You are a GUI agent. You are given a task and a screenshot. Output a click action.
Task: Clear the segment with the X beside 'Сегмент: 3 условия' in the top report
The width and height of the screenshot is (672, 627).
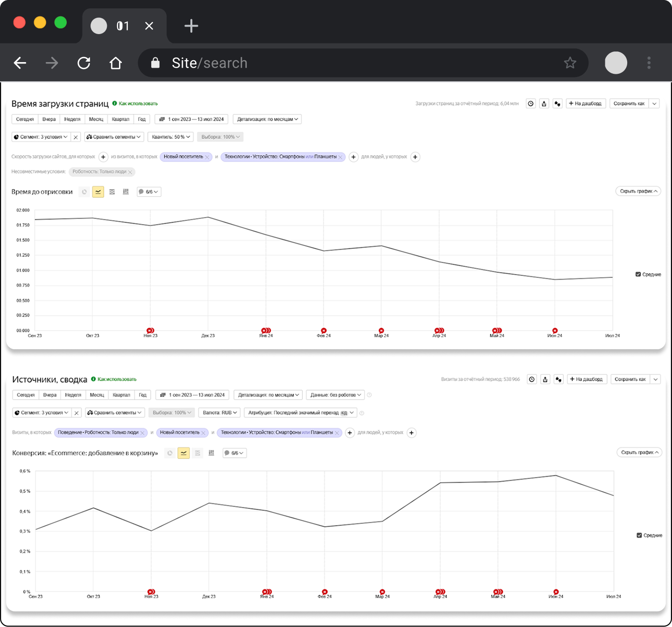pos(76,137)
